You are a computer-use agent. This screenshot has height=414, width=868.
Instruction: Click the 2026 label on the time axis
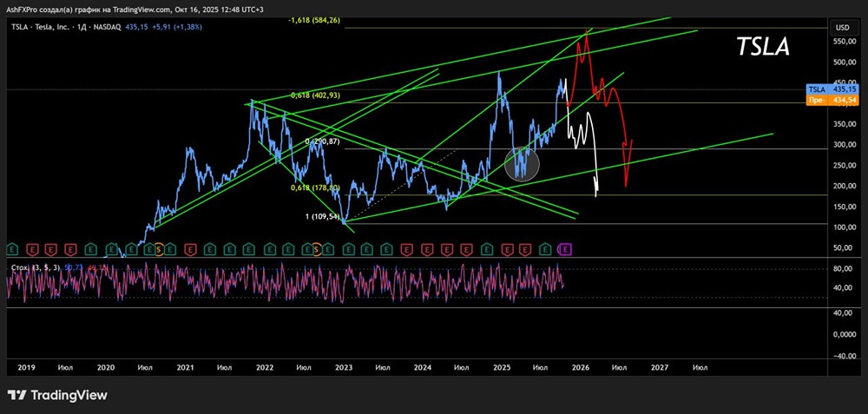(x=581, y=367)
